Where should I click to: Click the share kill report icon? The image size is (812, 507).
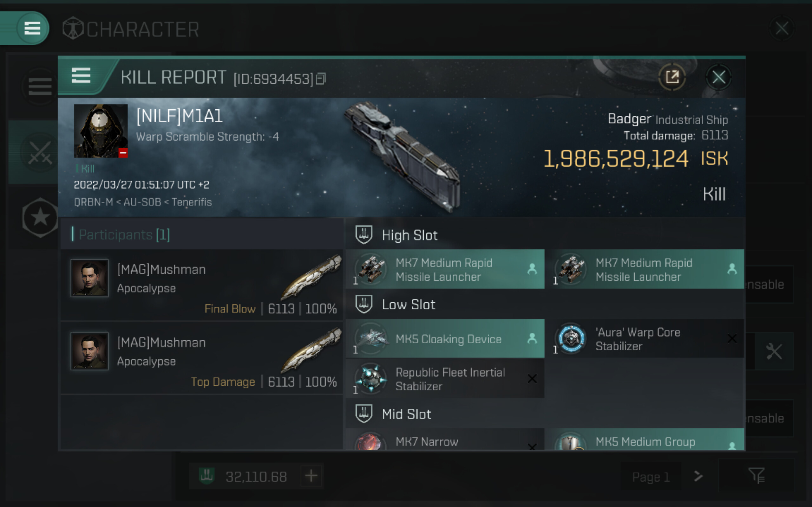click(672, 77)
